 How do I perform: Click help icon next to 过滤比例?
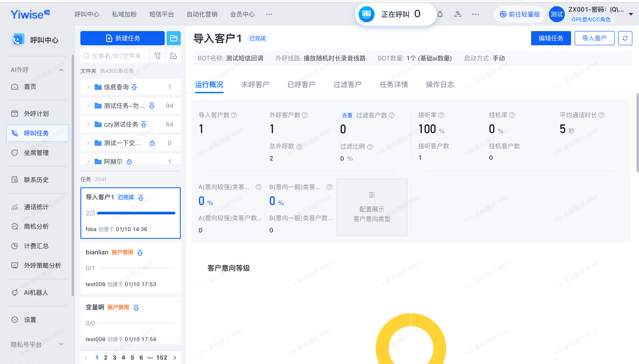[370, 147]
